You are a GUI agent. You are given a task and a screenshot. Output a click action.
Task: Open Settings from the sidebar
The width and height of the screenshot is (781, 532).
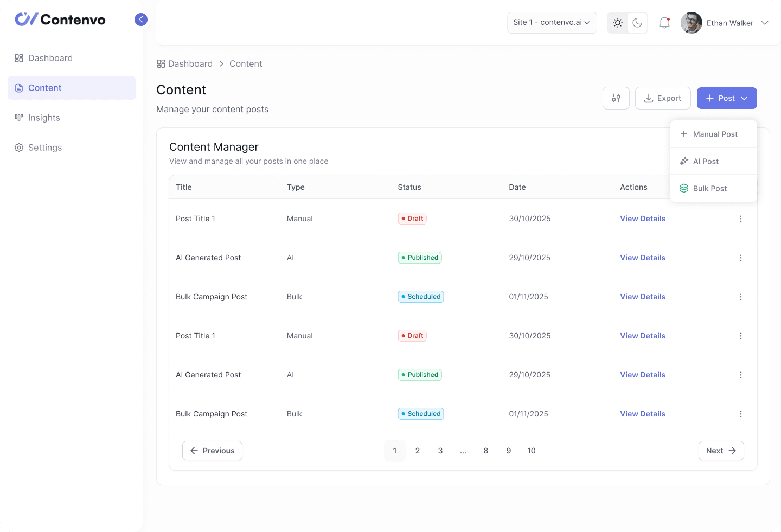coord(44,148)
